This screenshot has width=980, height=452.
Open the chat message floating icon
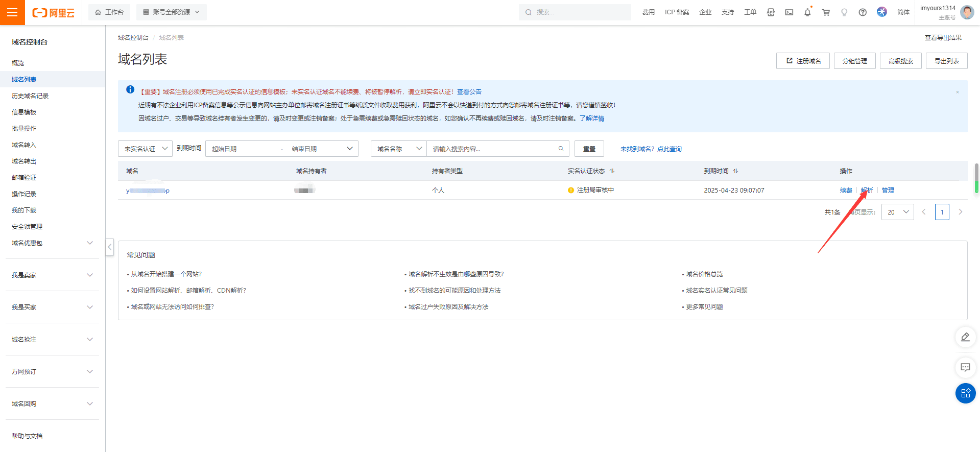coord(965,367)
